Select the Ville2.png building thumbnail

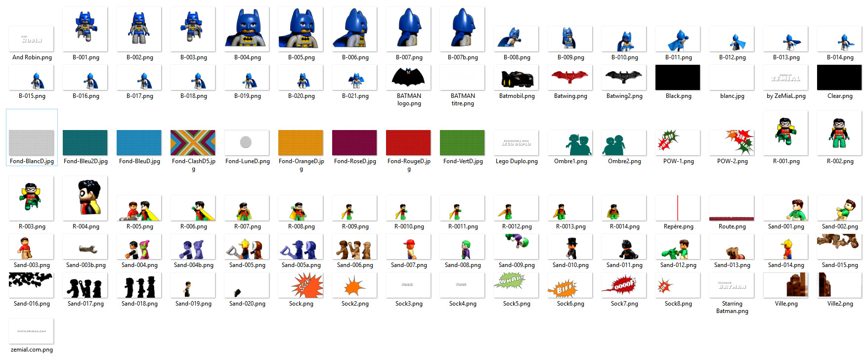click(x=840, y=285)
